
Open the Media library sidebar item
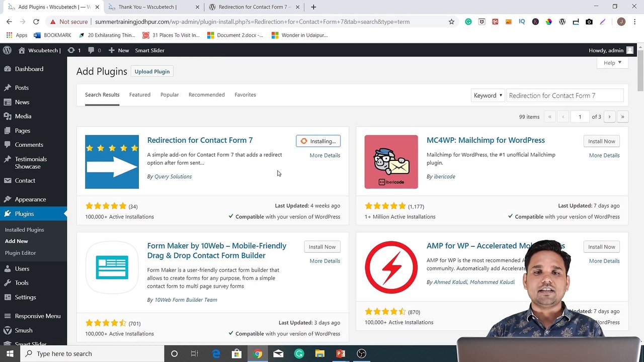click(x=33, y=116)
